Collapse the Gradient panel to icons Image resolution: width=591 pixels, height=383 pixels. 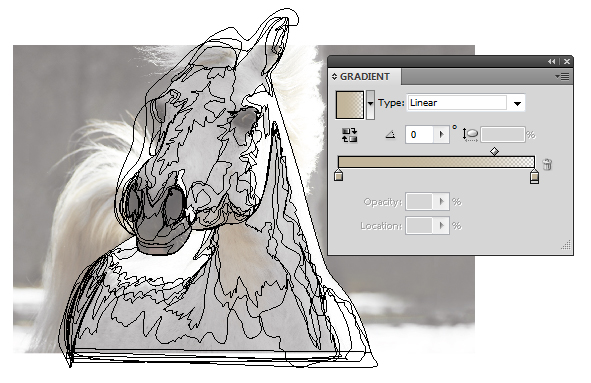551,61
